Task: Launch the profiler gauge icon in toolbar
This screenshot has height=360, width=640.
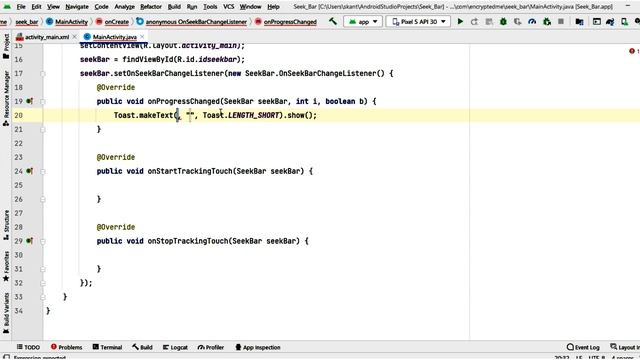Action: [532, 22]
